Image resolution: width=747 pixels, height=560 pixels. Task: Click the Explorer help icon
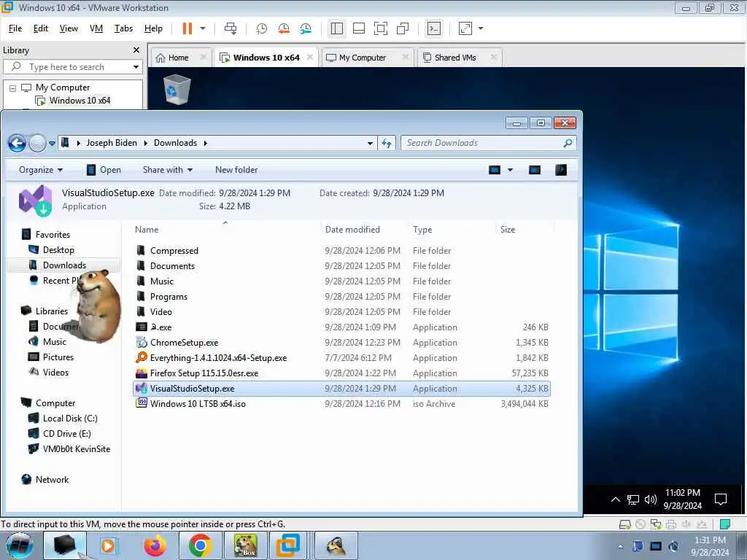[561, 170]
